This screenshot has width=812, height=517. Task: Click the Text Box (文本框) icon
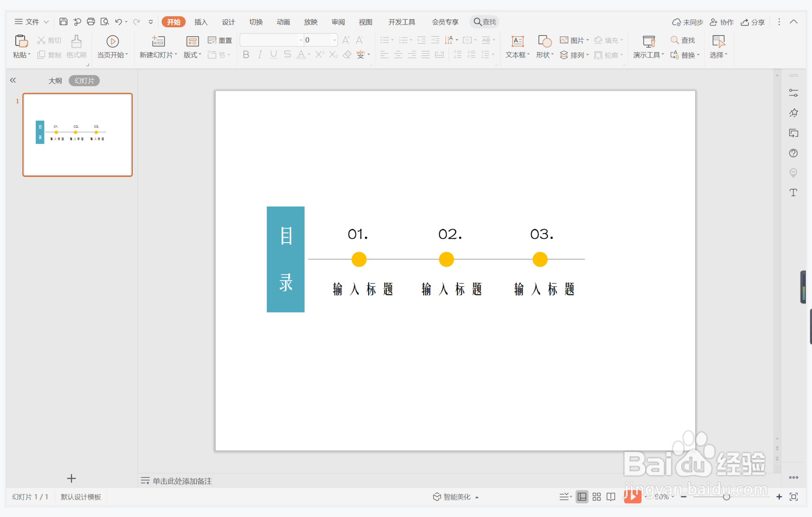pos(517,41)
